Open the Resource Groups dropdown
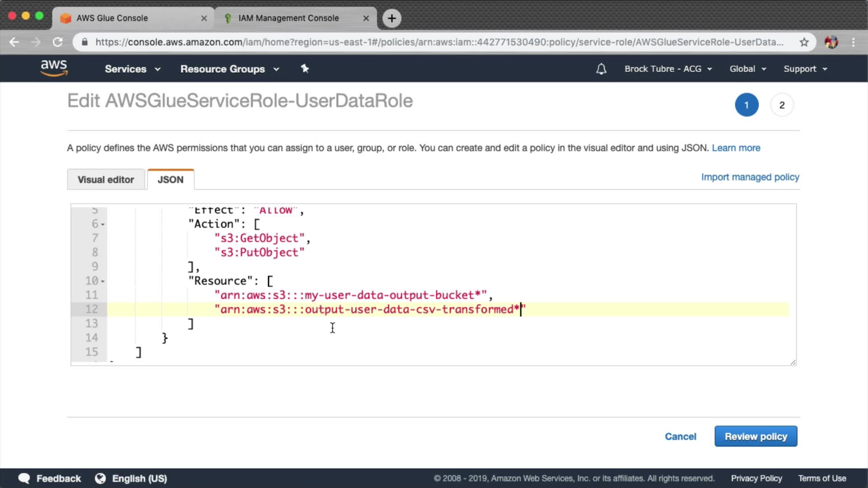 230,69
